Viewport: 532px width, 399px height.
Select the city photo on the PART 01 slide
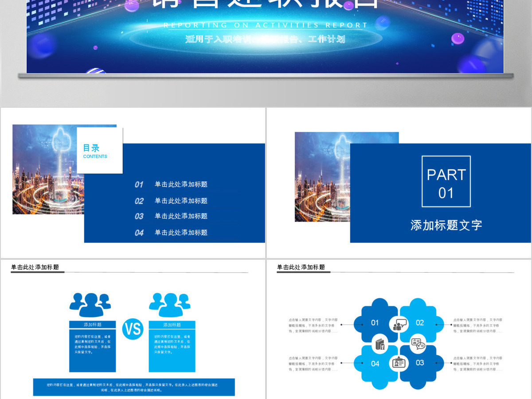[x=322, y=177]
